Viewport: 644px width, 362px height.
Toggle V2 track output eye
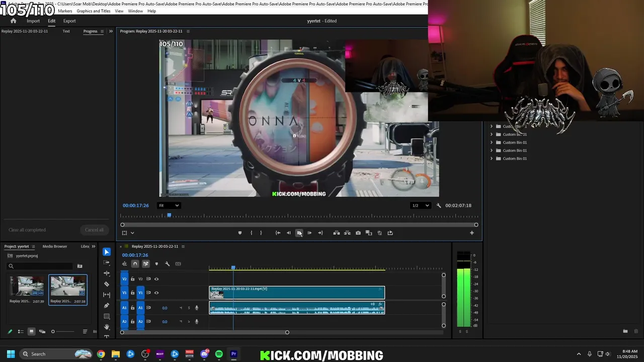(x=156, y=279)
